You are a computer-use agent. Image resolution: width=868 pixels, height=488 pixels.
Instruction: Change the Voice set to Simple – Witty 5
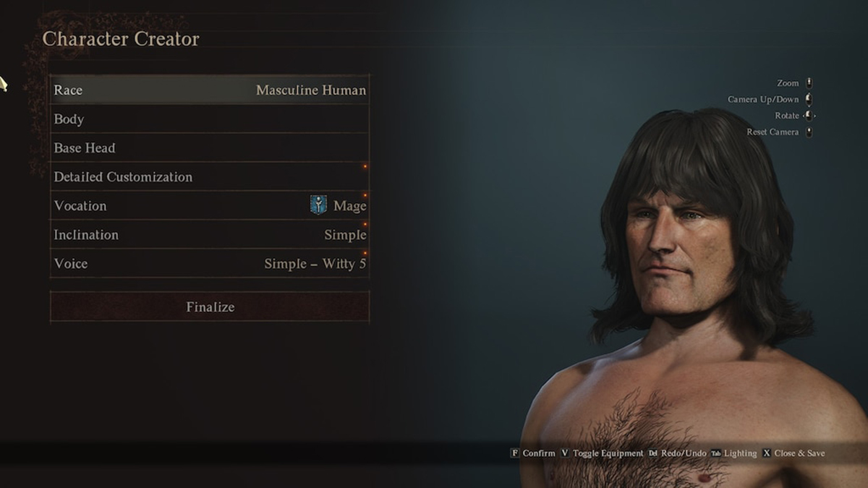[210, 263]
